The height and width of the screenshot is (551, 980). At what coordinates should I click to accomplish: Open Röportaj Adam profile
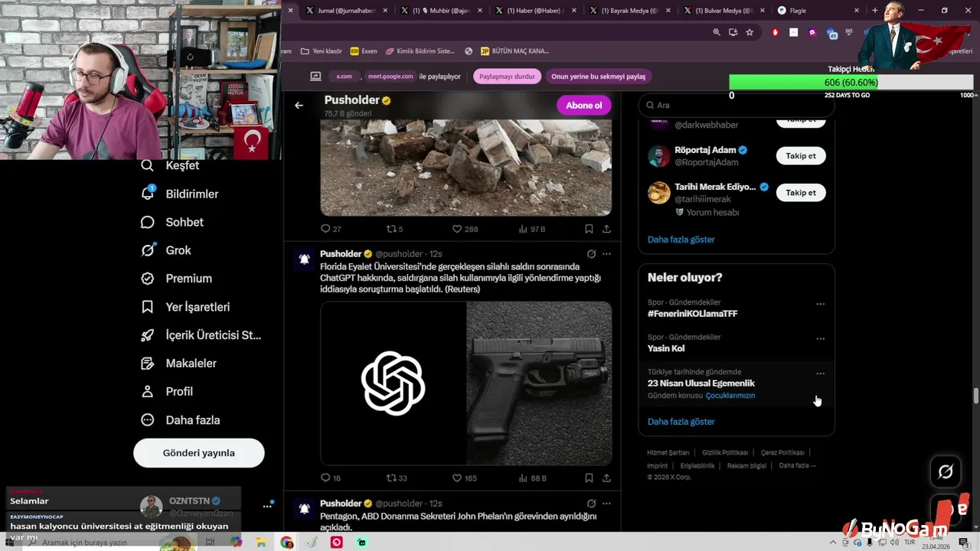pos(704,150)
